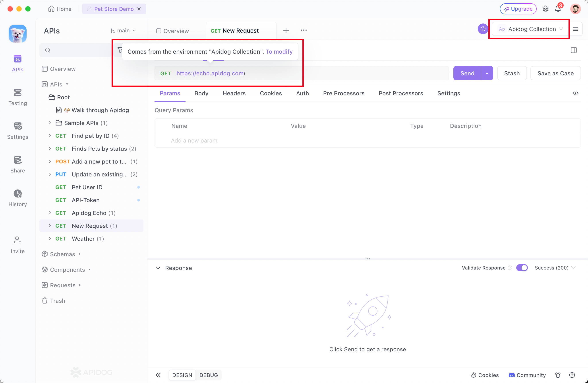Open the Apidog Collection environment dropdown
588x383 pixels.
530,29
